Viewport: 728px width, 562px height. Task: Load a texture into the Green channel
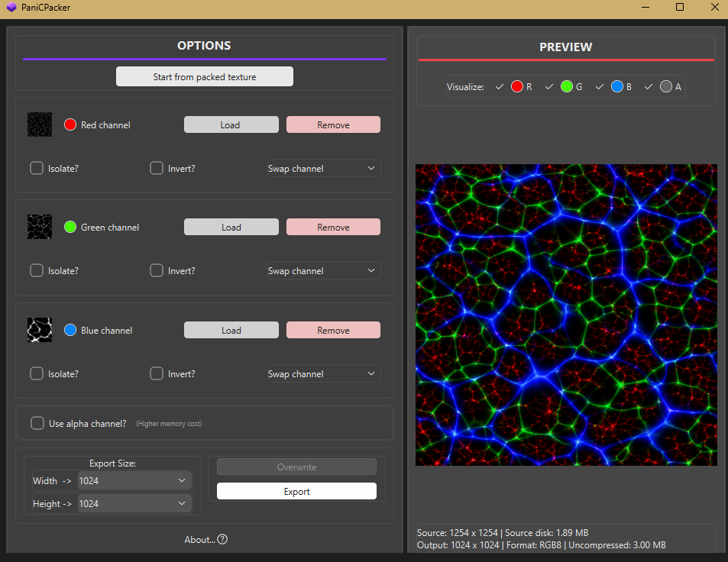231,227
